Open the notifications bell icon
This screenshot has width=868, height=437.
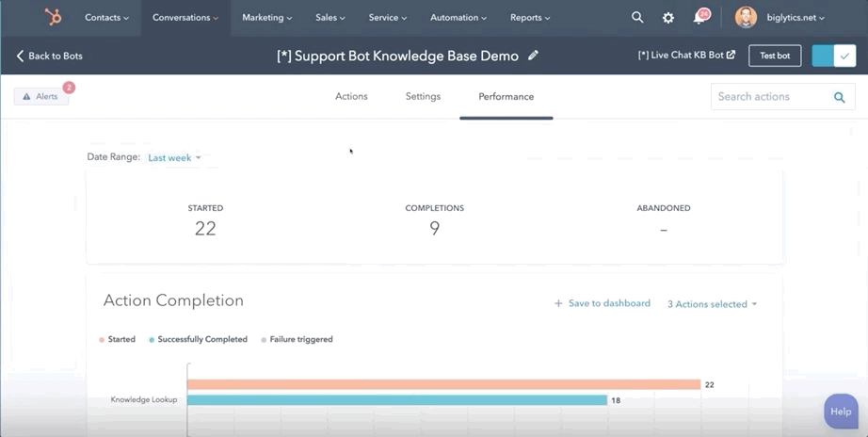(699, 18)
